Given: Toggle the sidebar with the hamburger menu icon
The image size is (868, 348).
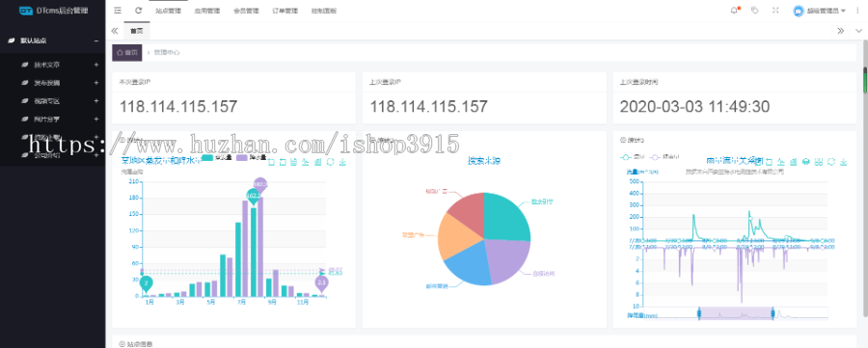Looking at the screenshot, I should point(118,11).
